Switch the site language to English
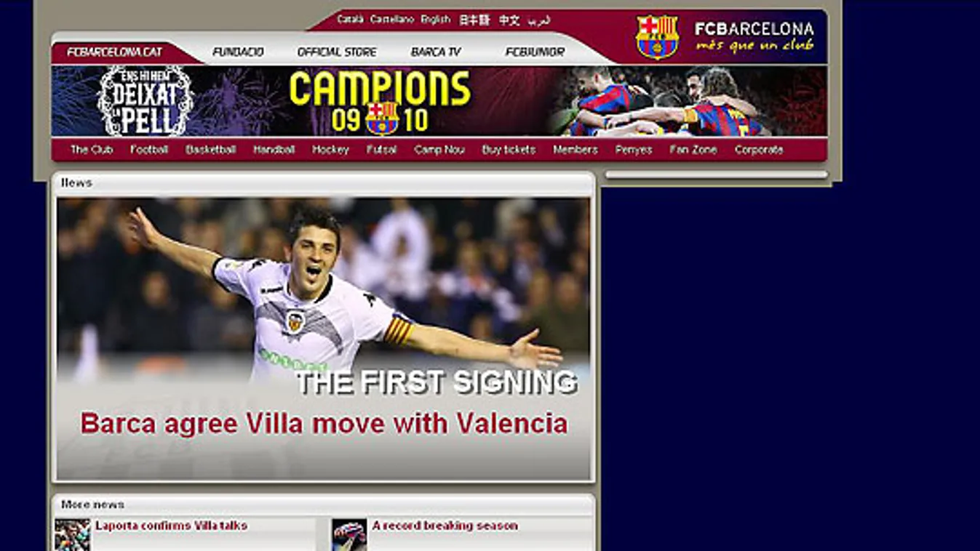The height and width of the screenshot is (551, 980). (435, 20)
